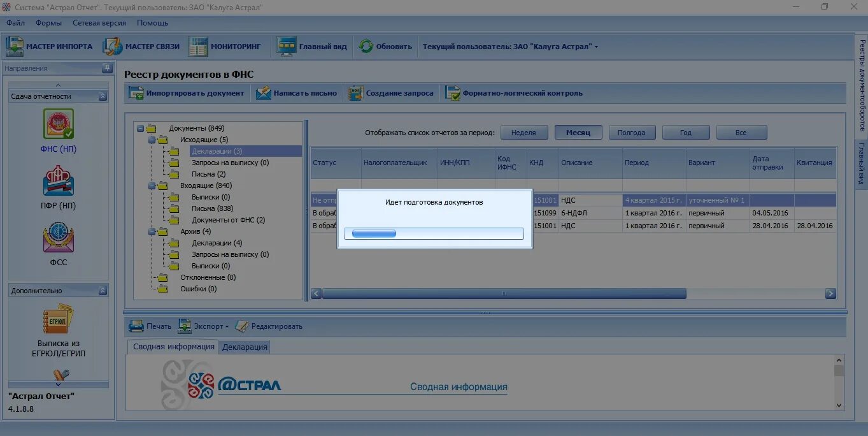
Task: Select the ПФР (НП) direction icon
Action: click(x=58, y=181)
